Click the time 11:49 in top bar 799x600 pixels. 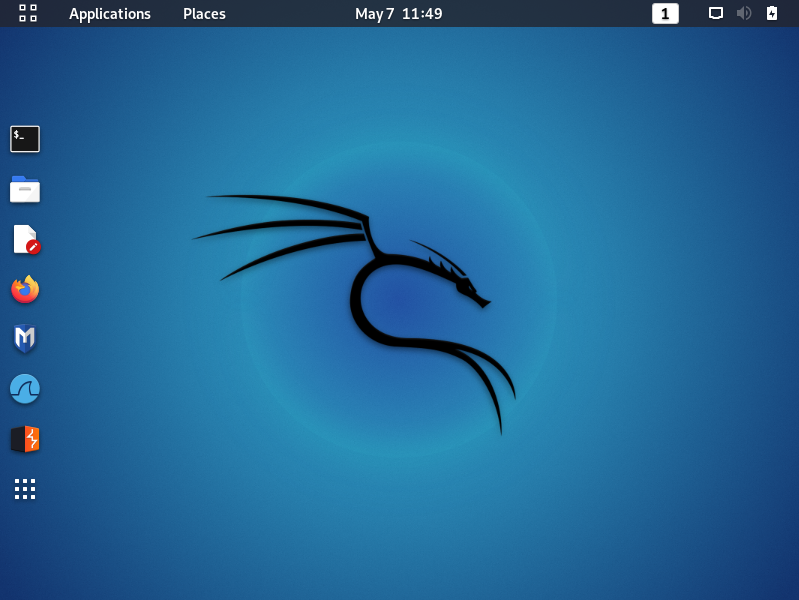pyautogui.click(x=422, y=14)
